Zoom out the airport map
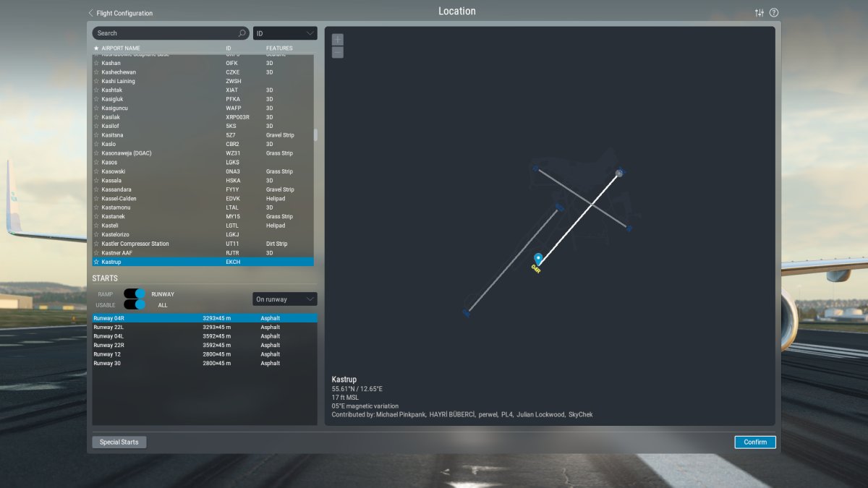 tap(338, 52)
